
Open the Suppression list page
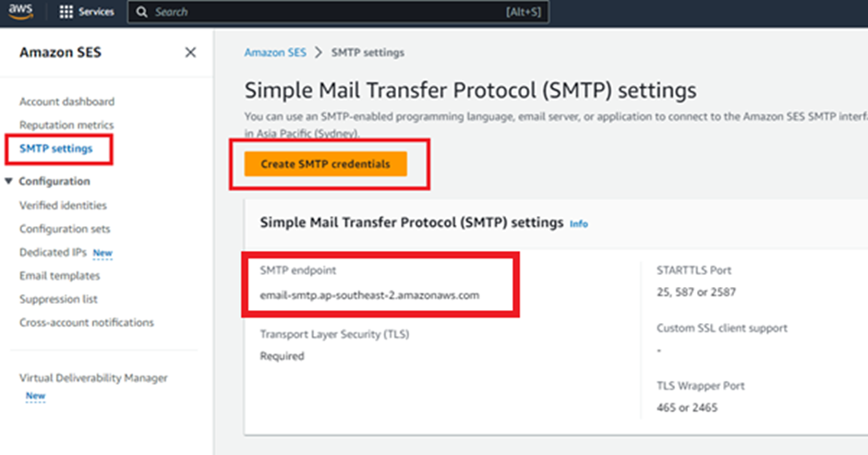58,299
